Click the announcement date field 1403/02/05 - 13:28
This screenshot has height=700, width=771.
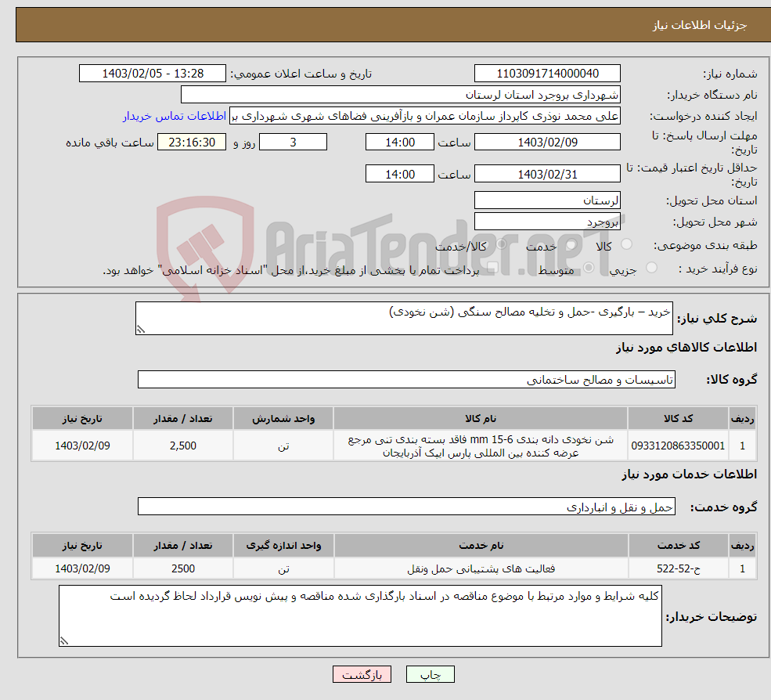tap(153, 74)
